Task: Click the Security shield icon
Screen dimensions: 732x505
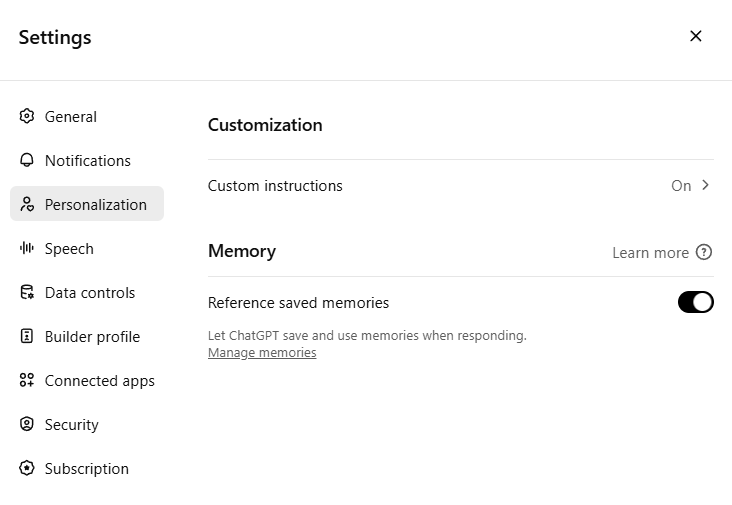Action: (x=27, y=424)
